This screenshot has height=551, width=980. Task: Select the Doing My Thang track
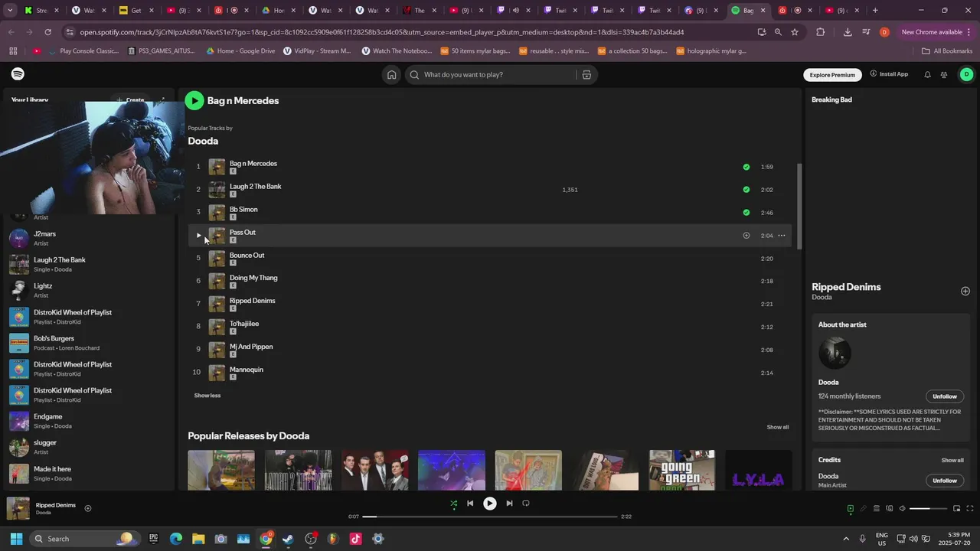(x=253, y=278)
